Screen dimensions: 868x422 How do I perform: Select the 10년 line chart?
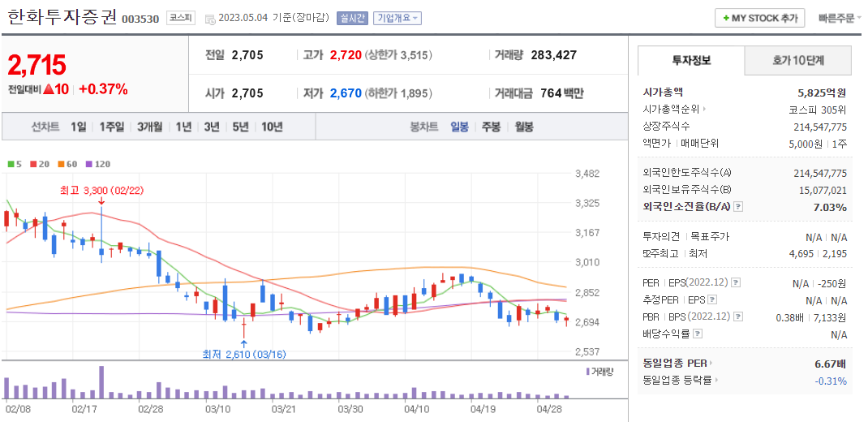pos(272,127)
